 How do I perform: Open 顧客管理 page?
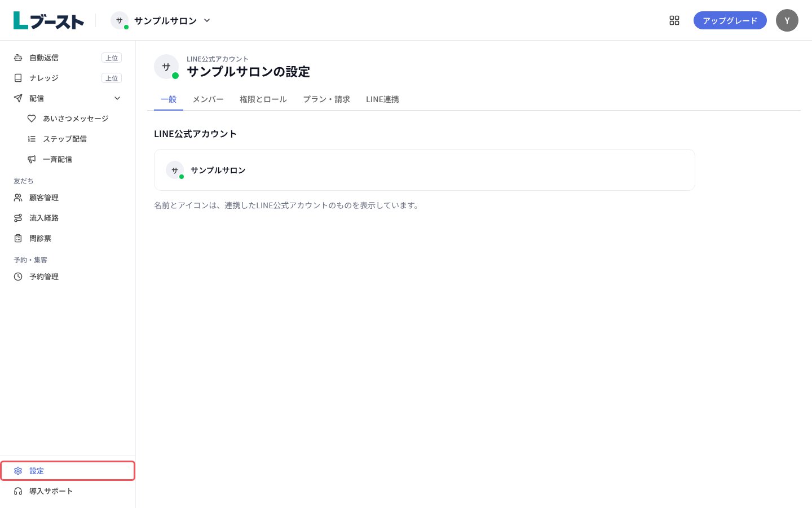coord(68,198)
